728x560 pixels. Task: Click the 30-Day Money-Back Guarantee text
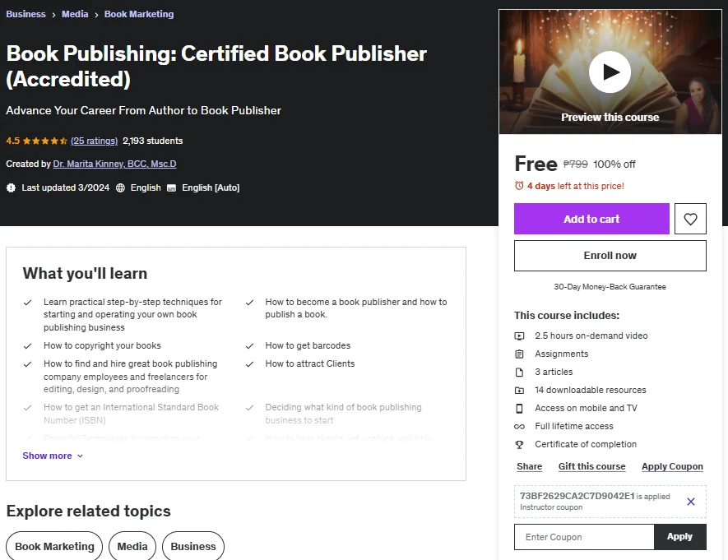point(610,287)
